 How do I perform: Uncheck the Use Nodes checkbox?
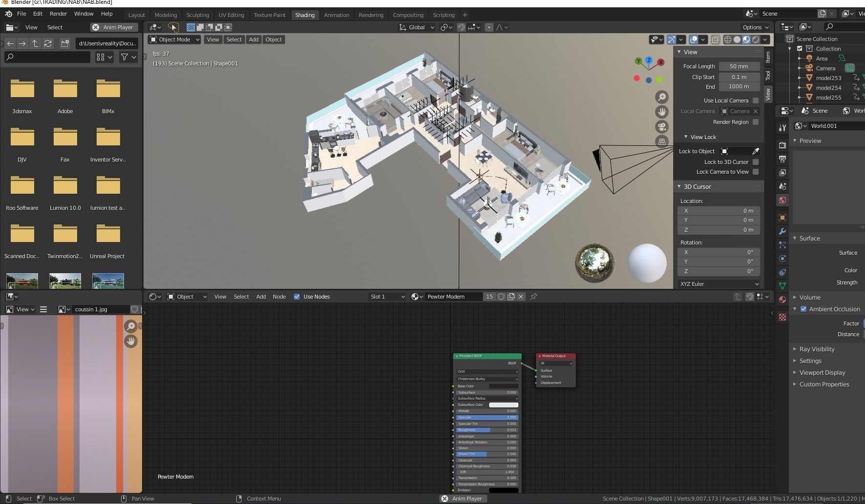[x=297, y=297]
